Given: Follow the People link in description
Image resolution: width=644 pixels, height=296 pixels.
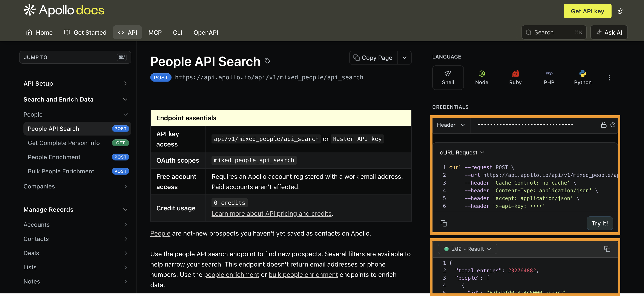Looking at the screenshot, I should pyautogui.click(x=160, y=233).
